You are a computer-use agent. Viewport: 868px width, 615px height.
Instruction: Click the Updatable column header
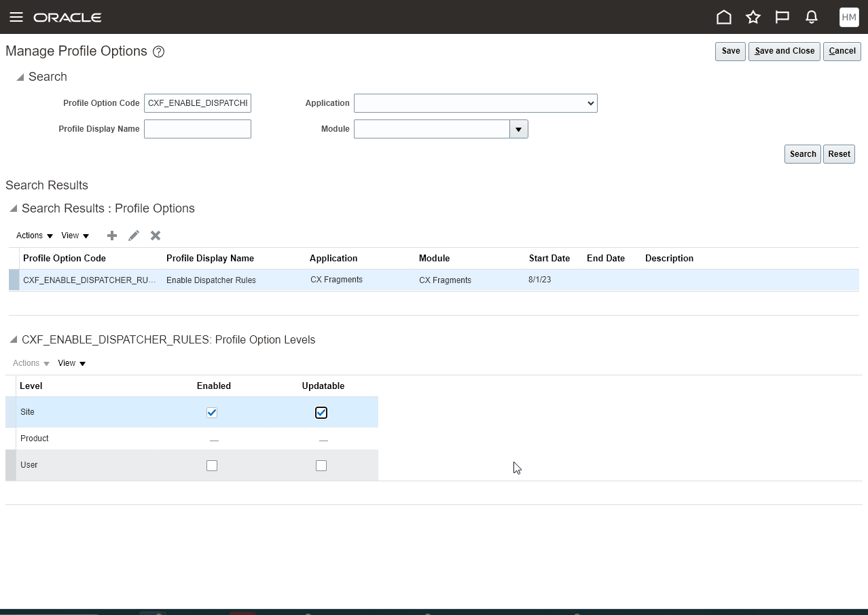tap(323, 386)
